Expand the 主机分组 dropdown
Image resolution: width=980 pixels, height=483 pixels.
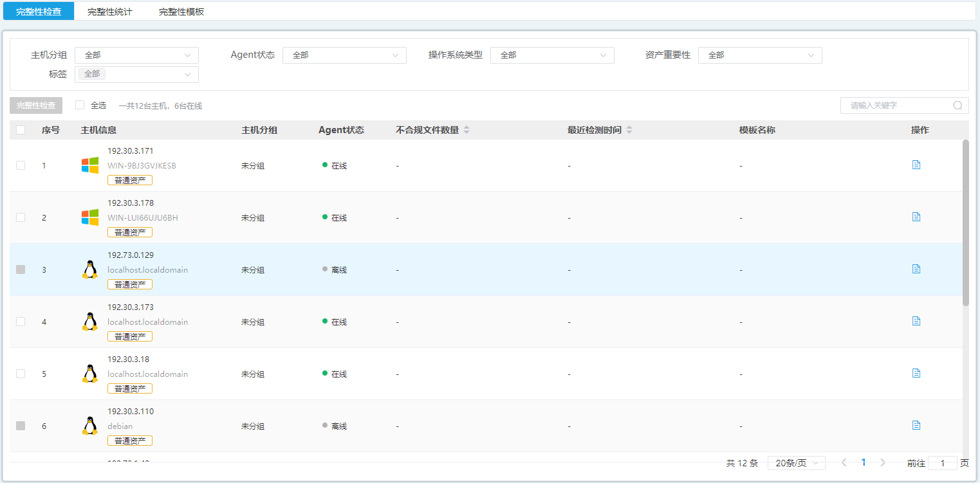(136, 55)
